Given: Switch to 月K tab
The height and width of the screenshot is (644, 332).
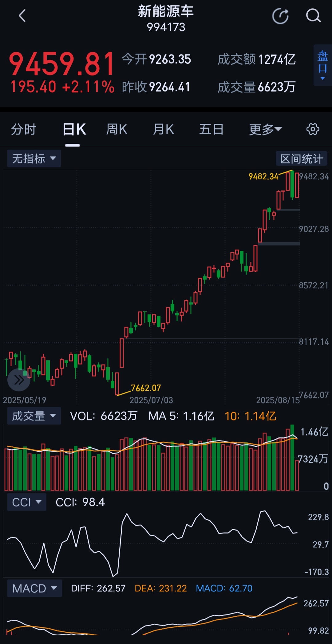Looking at the screenshot, I should point(164,129).
